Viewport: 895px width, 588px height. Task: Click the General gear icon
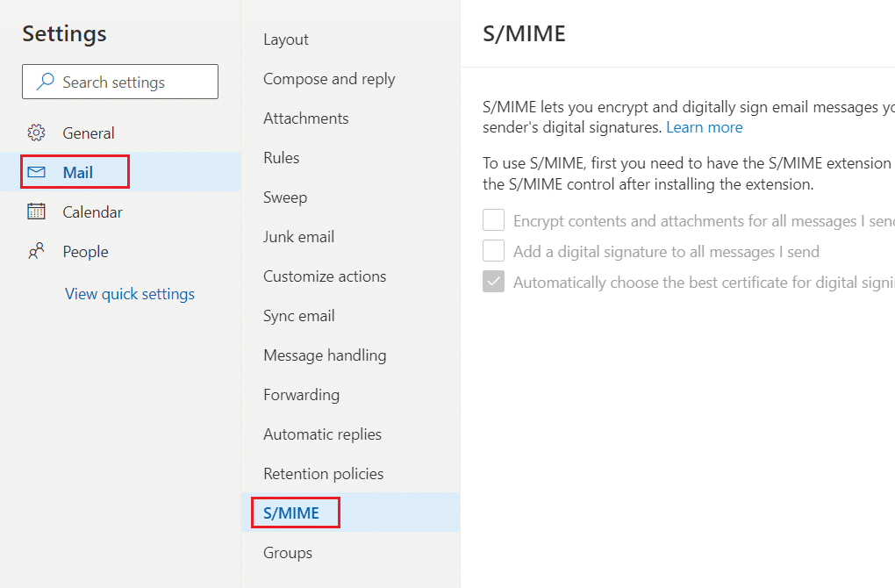tap(36, 133)
